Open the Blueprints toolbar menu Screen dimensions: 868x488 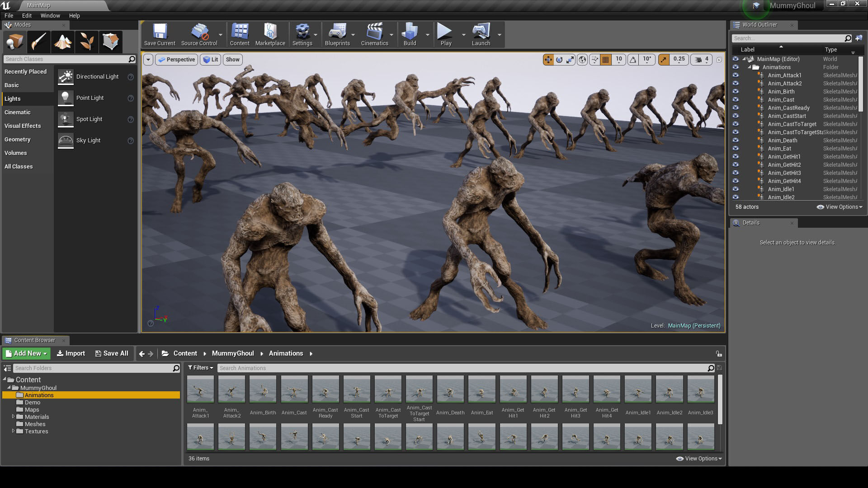tap(337, 35)
